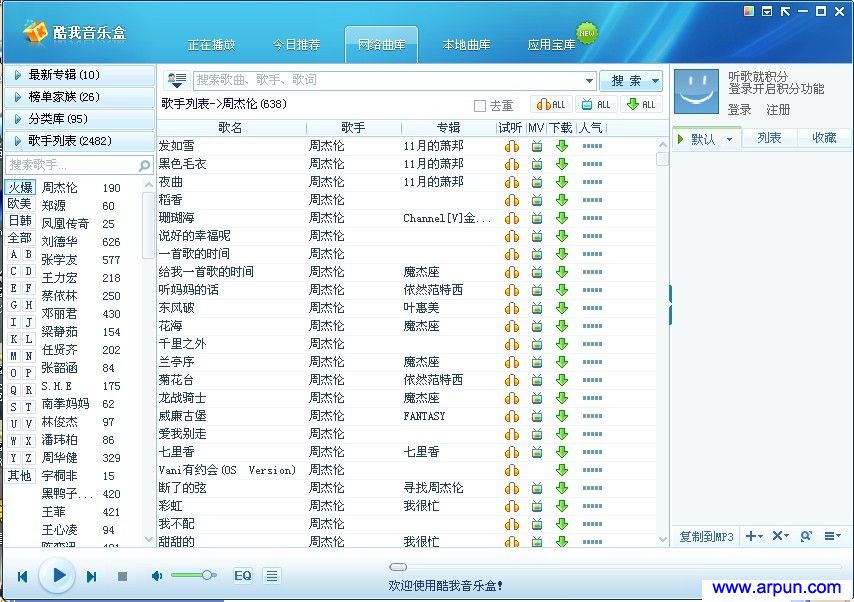Adjust the volume slider
854x602 pixels.
pyautogui.click(x=195, y=574)
